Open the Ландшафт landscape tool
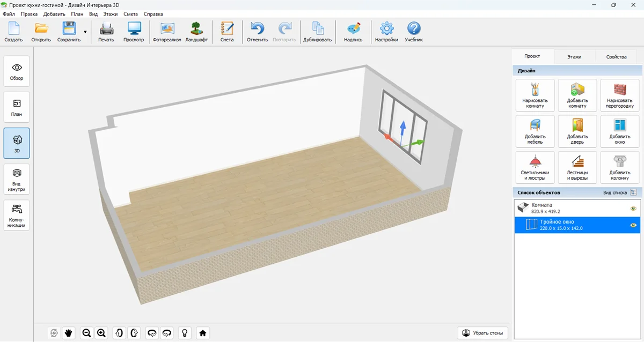Viewport: 644px width, 342px height. (x=196, y=32)
